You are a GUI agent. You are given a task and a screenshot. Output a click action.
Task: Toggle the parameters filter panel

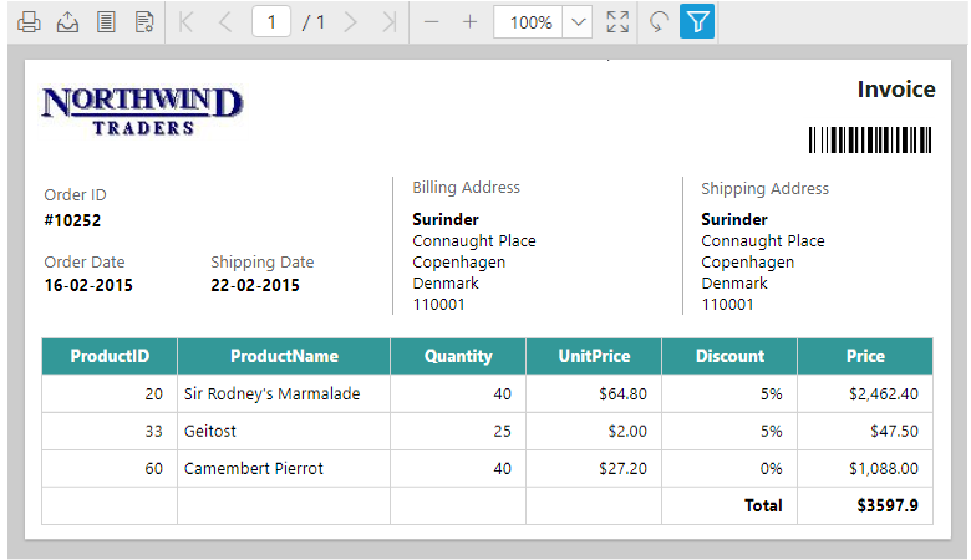click(697, 21)
